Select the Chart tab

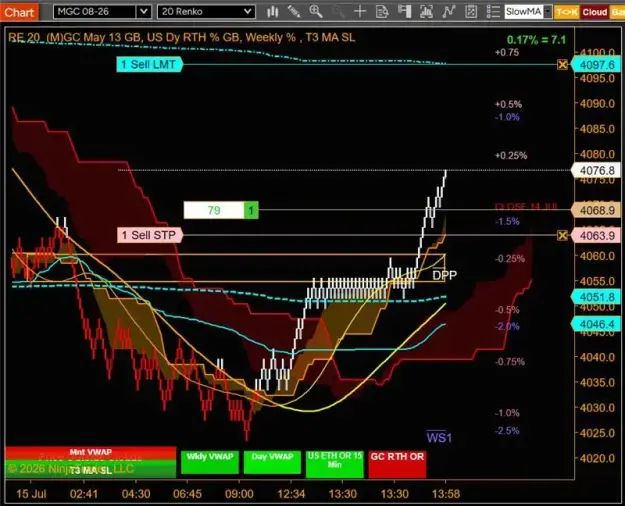tap(19, 12)
